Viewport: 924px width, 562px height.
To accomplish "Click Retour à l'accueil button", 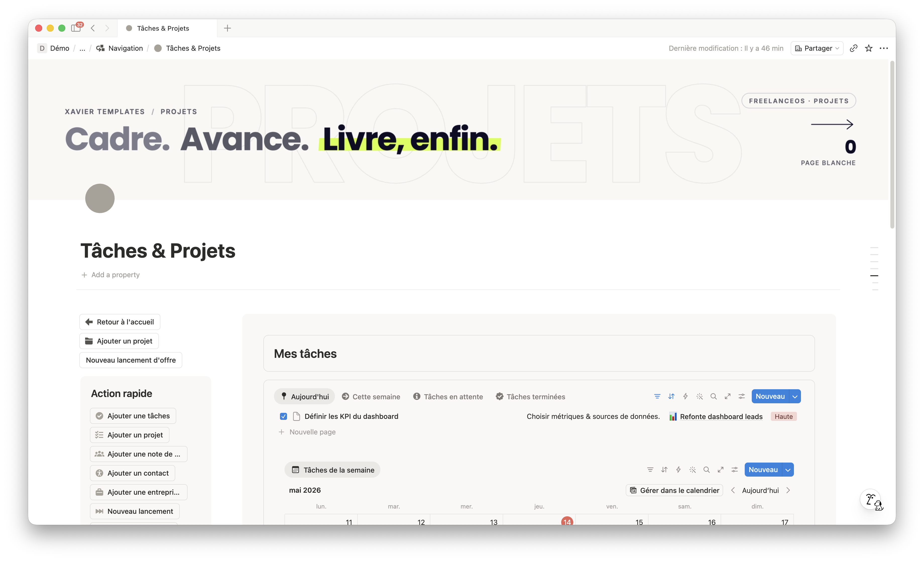I will (x=120, y=322).
